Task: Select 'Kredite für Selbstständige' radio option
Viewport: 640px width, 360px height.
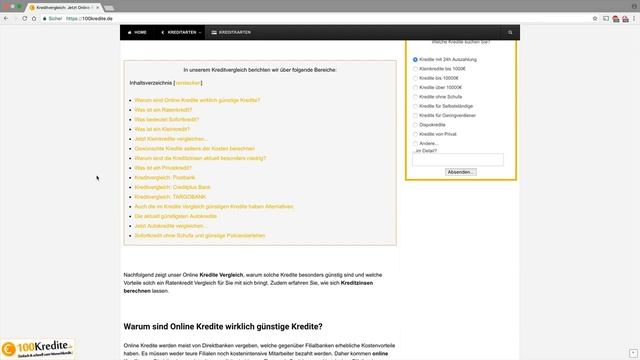Action: pos(415,107)
